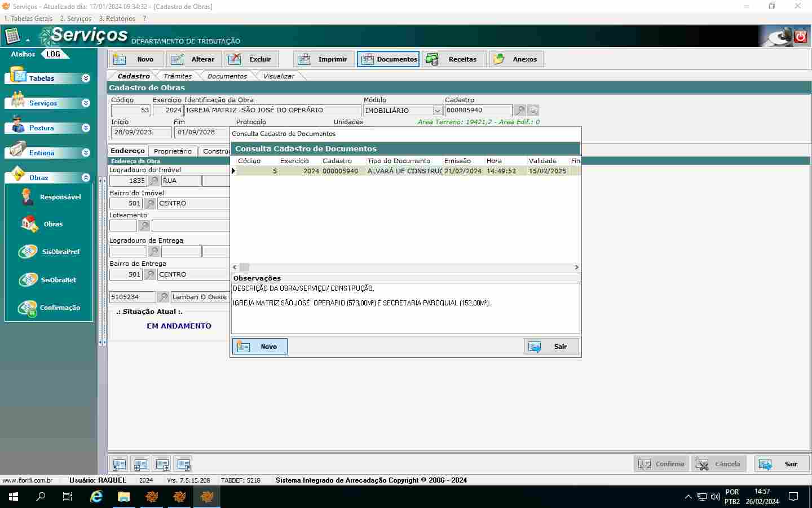Viewport: 812px width, 508px height.
Task: Open the Relatórios menu
Action: click(117, 19)
